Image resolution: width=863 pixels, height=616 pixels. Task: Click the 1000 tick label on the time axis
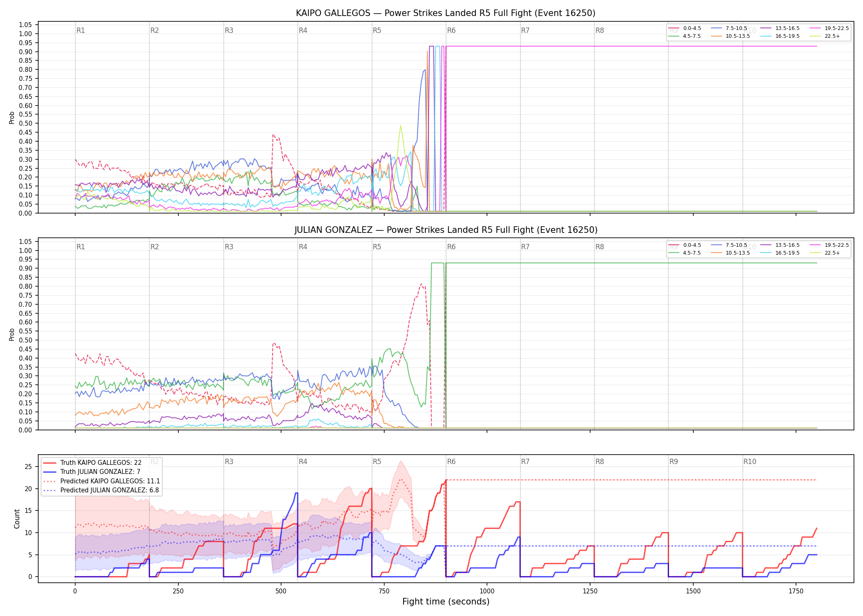point(487,591)
